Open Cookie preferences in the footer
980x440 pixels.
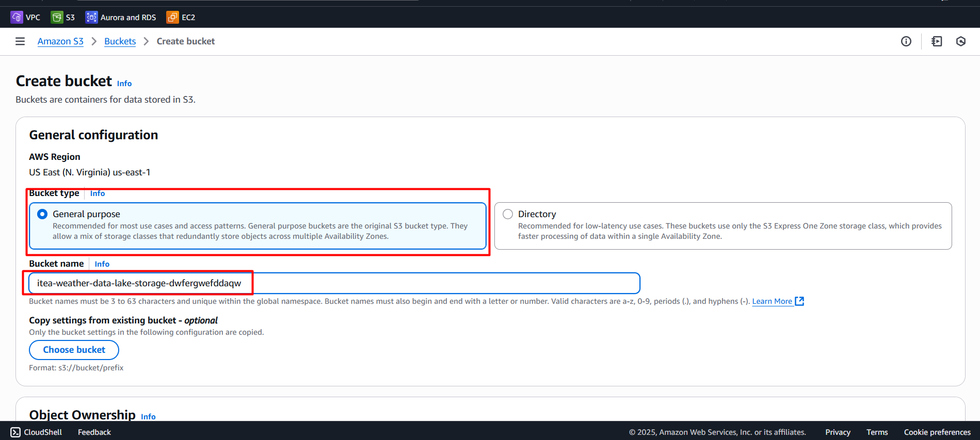click(x=937, y=432)
